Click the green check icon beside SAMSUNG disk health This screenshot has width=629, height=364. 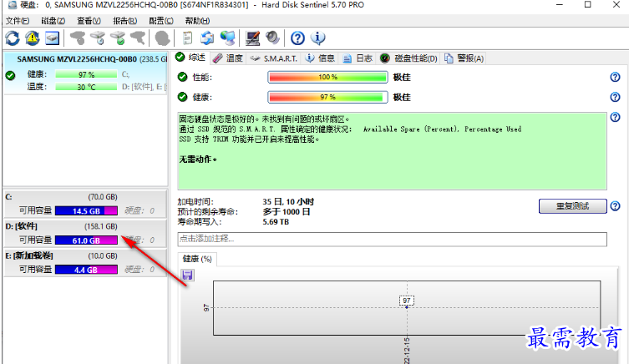10,75
